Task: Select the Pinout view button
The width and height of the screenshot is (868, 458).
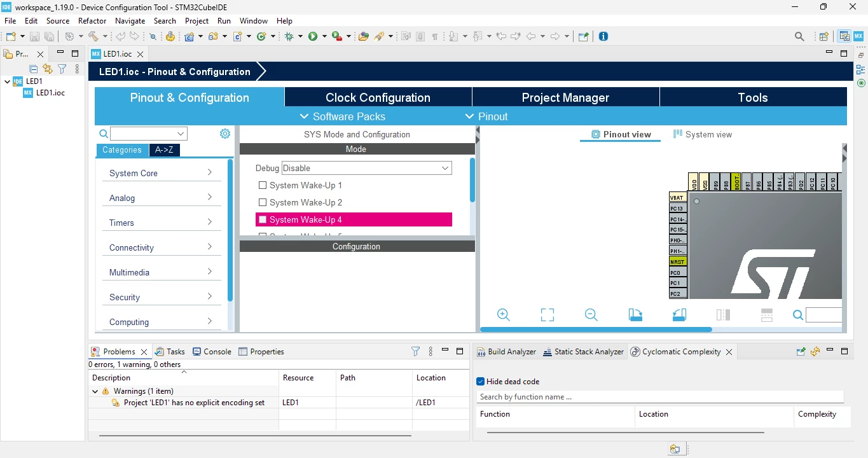Action: pos(621,134)
